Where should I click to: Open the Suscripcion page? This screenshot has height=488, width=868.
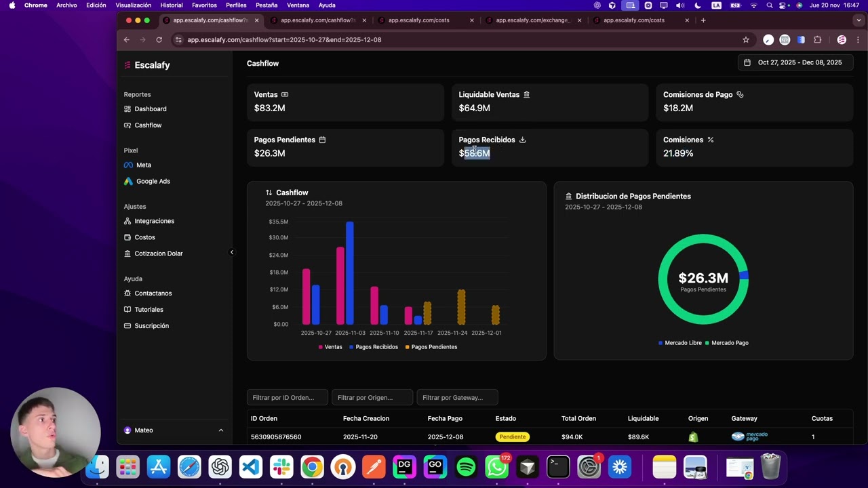(x=146, y=326)
